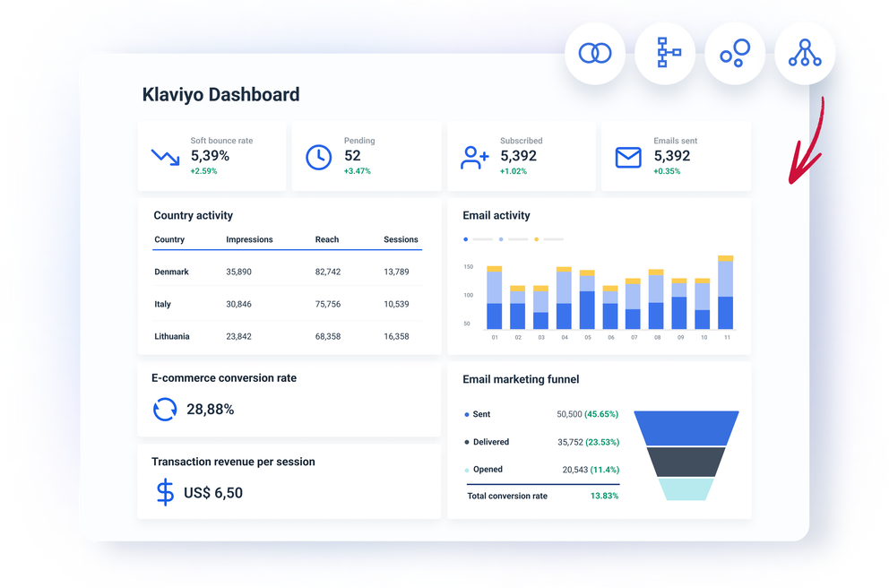Click the downward trend arrow on Soft bounce rate
This screenshot has width=889, height=588.
pyautogui.click(x=164, y=156)
